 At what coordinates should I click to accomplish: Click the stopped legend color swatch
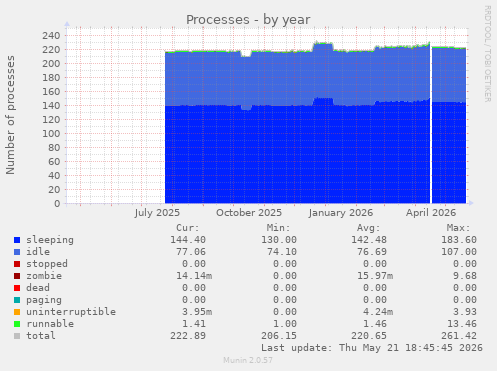tap(17, 264)
